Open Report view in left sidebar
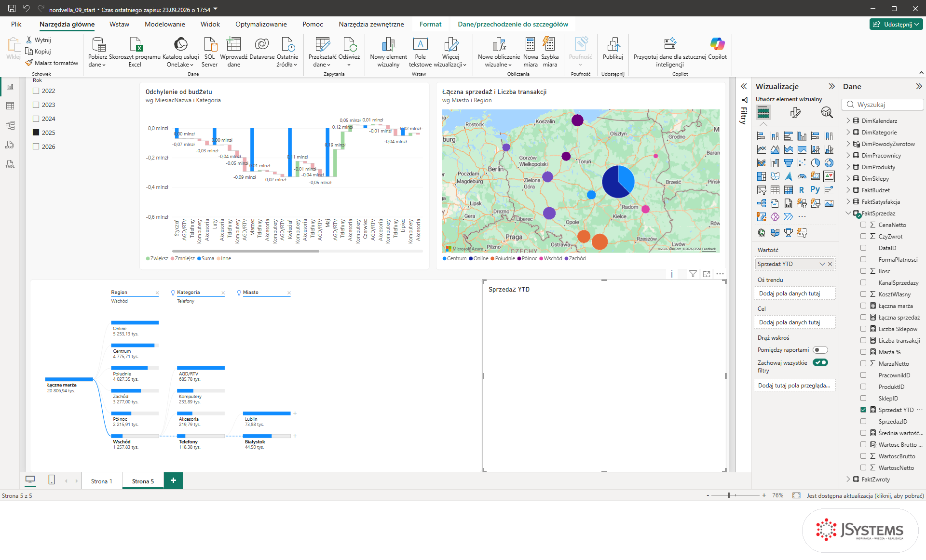The image size is (926, 560). pyautogui.click(x=10, y=87)
